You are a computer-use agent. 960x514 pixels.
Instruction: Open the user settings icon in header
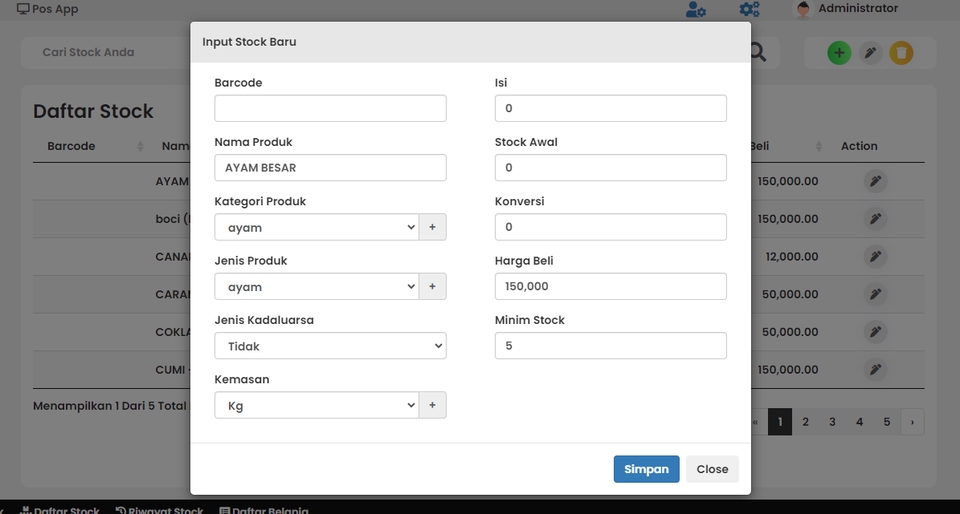[x=696, y=9]
